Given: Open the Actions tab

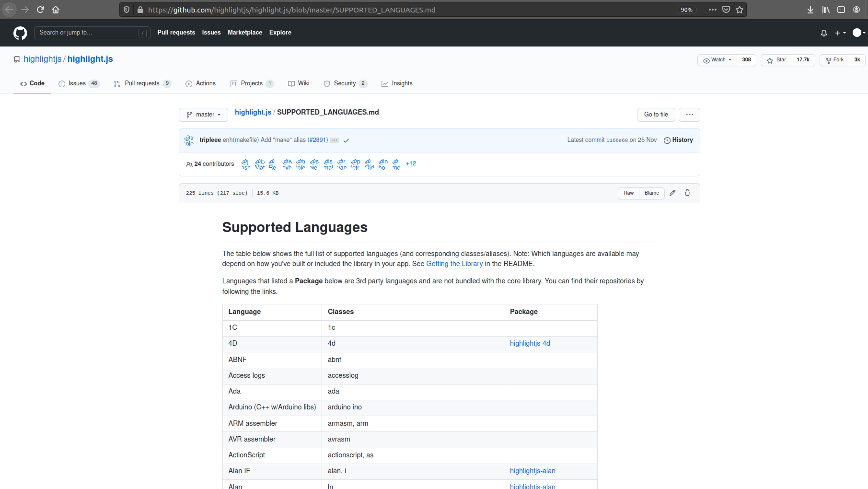Looking at the screenshot, I should (200, 83).
